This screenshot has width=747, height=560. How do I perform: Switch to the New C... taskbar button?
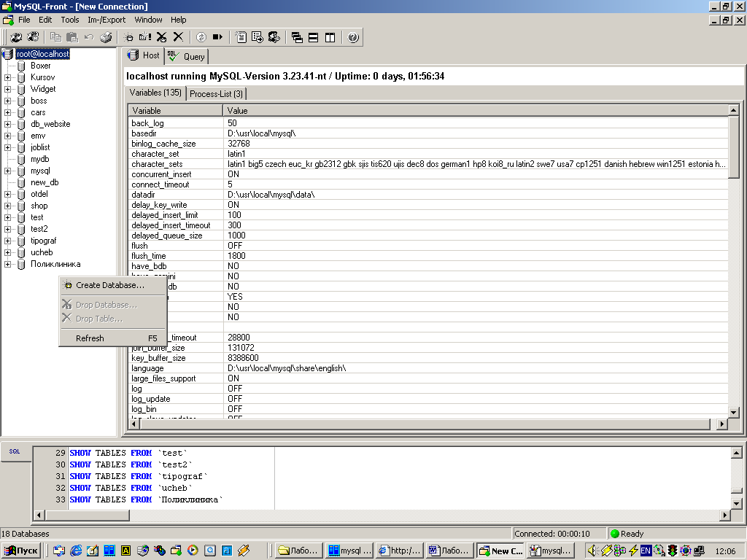[500, 551]
